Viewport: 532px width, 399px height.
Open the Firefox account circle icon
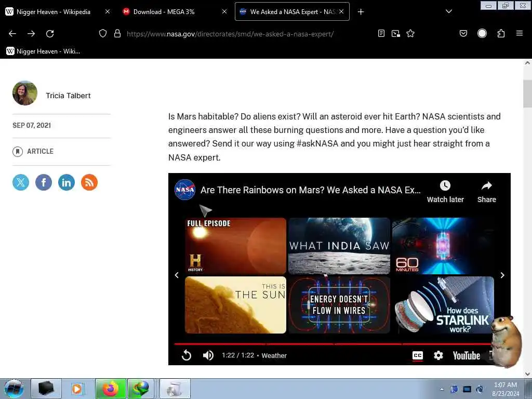click(482, 34)
